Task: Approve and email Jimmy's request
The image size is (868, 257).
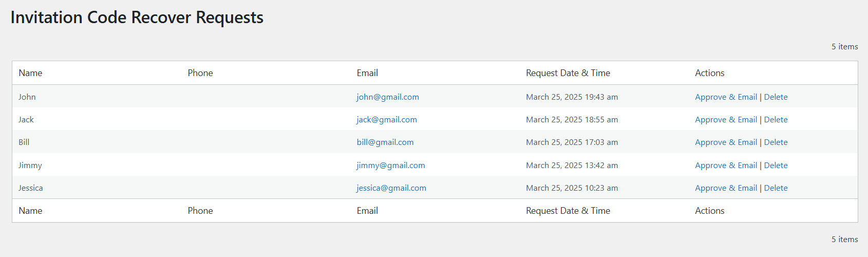Action: coord(726,166)
